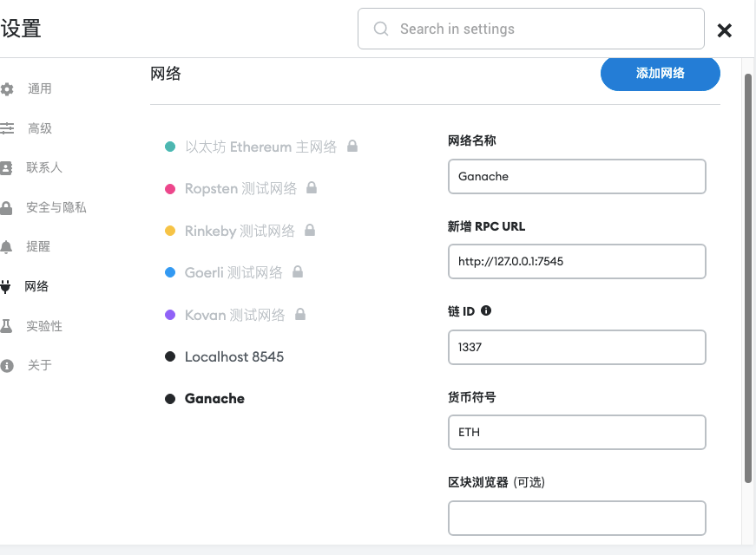
Task: Click lock icon beside Ropsten 测试网络
Action: [x=312, y=187]
